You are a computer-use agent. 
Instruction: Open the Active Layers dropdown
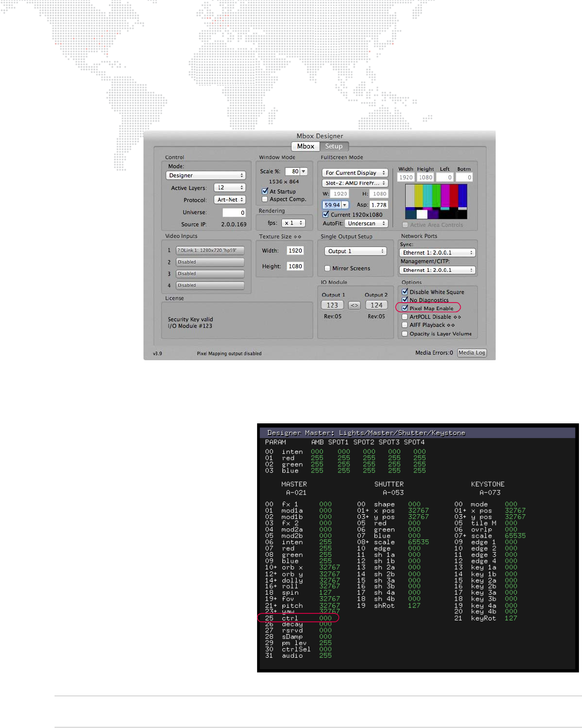229,187
